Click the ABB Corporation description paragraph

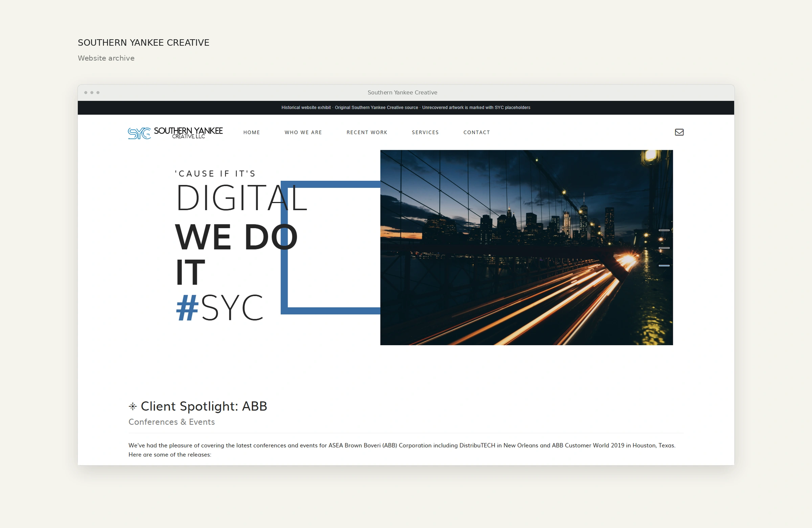pyautogui.click(x=402, y=450)
